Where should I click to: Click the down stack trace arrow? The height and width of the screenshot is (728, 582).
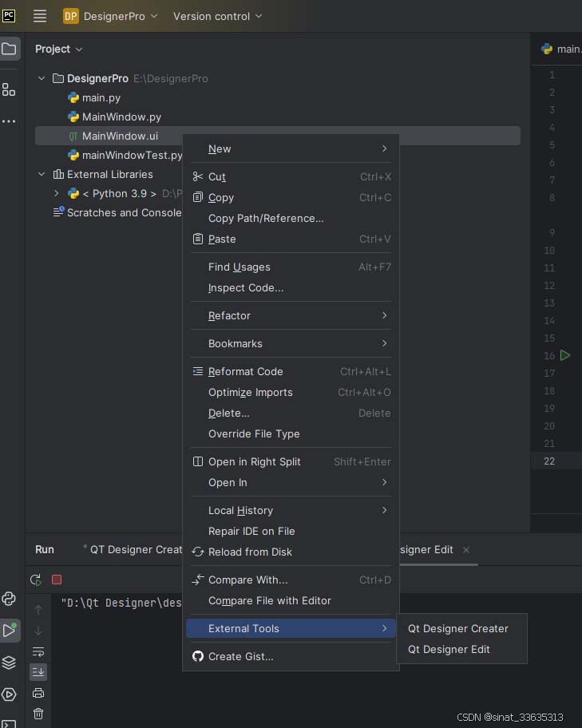pos(38,631)
